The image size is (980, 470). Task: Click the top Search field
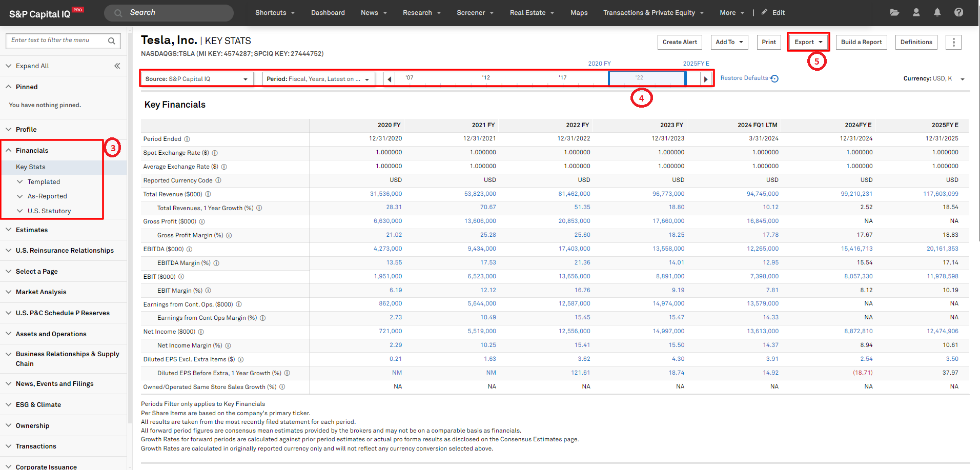coord(169,13)
